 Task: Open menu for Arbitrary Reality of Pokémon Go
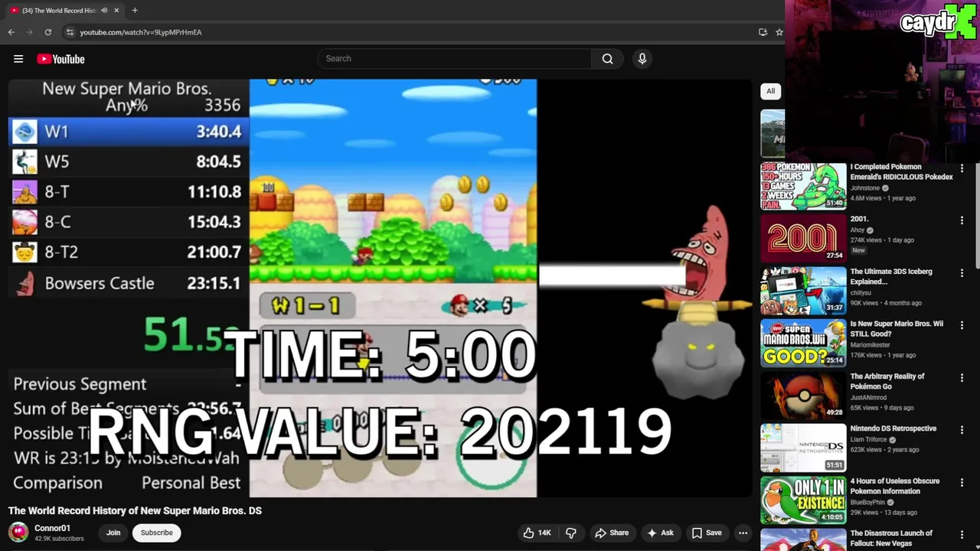962,378
